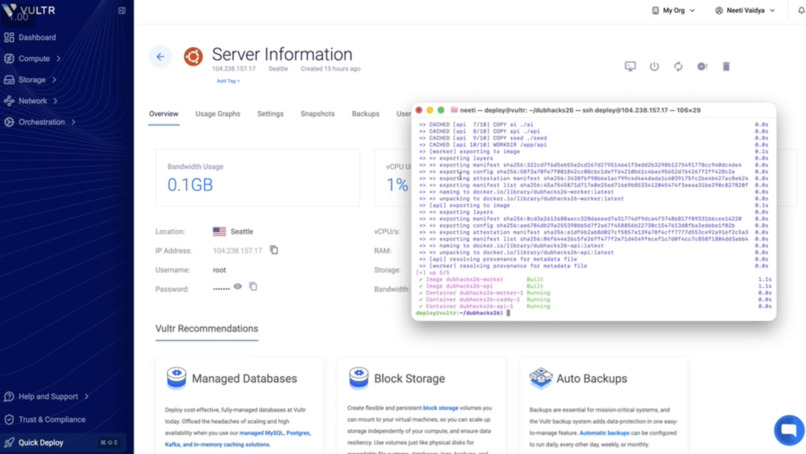This screenshot has height=454, width=806.
Task: Click the Trust & Compliance shield icon
Action: click(x=9, y=420)
